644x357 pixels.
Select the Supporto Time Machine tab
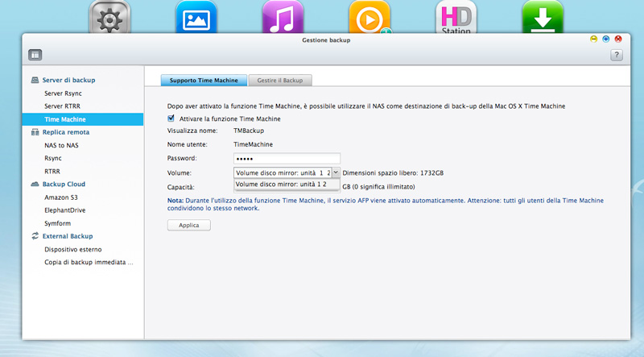pyautogui.click(x=203, y=81)
